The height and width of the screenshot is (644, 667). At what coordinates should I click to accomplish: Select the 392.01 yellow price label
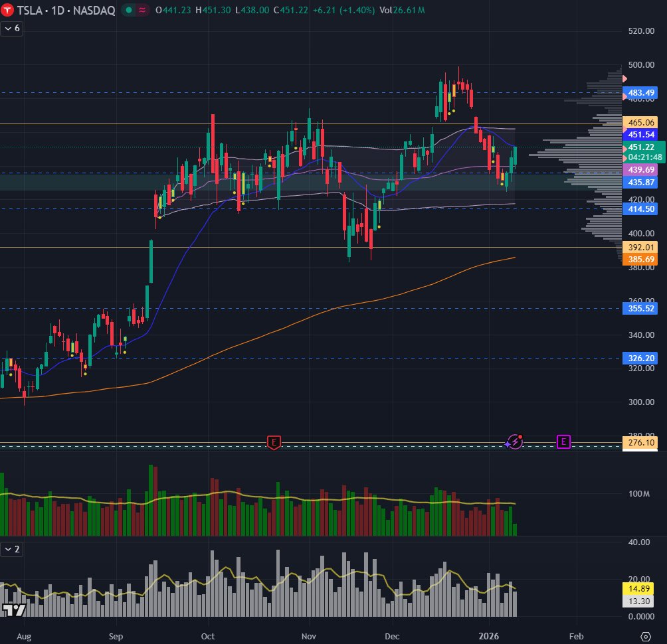[x=640, y=248]
